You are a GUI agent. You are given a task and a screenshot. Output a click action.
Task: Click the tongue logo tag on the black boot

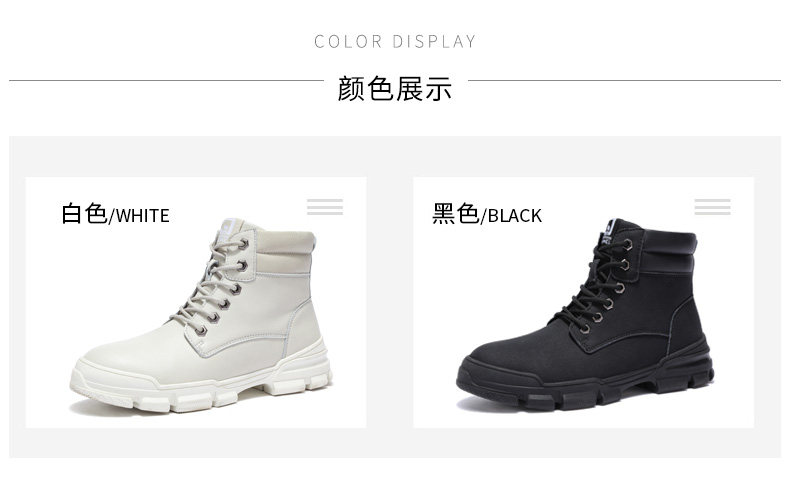click(x=611, y=229)
